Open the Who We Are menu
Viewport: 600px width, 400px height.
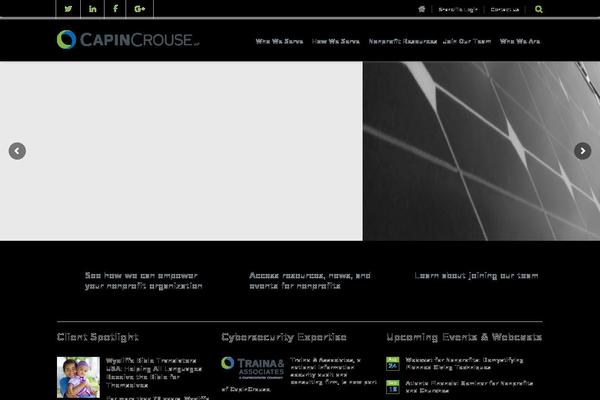(520, 41)
